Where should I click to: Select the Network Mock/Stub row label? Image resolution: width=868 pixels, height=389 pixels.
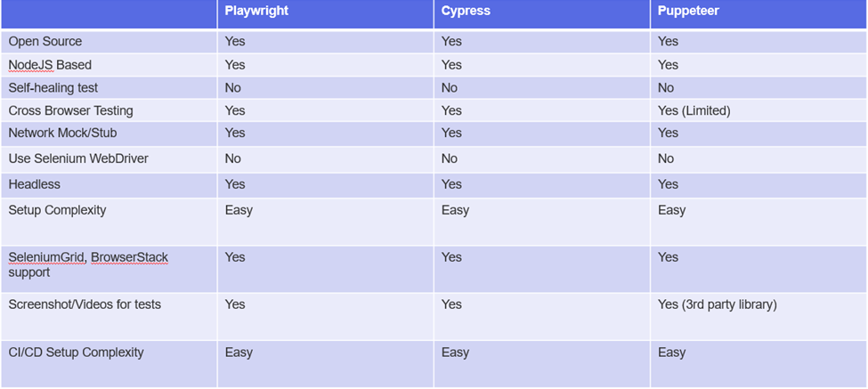(63, 134)
